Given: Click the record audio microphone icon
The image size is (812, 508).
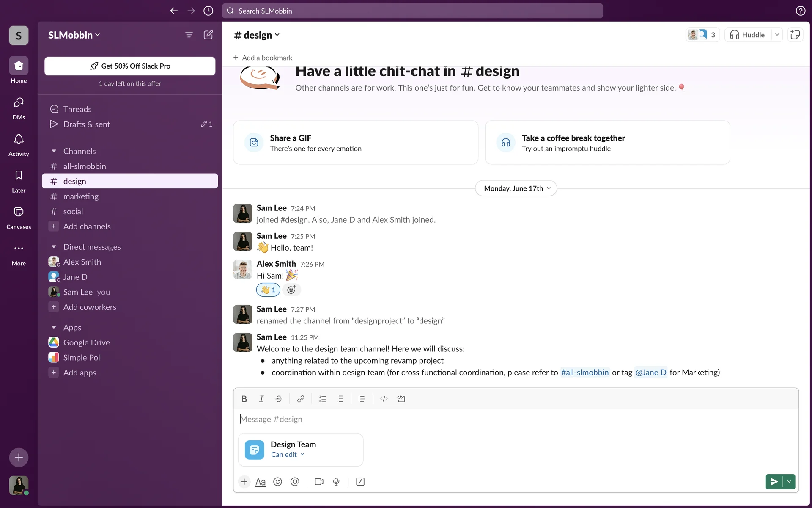Looking at the screenshot, I should click(336, 482).
